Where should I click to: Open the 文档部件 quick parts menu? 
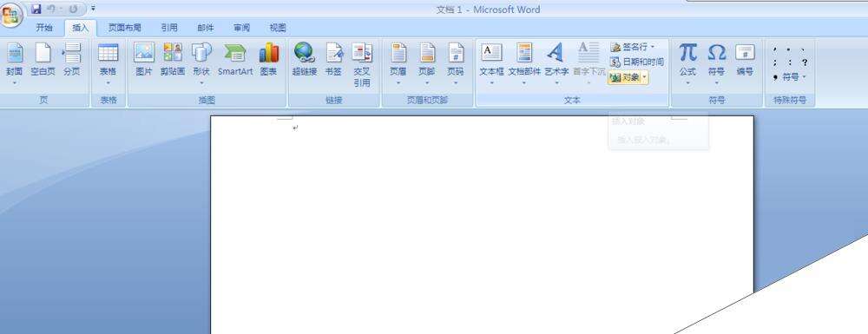[x=524, y=63]
